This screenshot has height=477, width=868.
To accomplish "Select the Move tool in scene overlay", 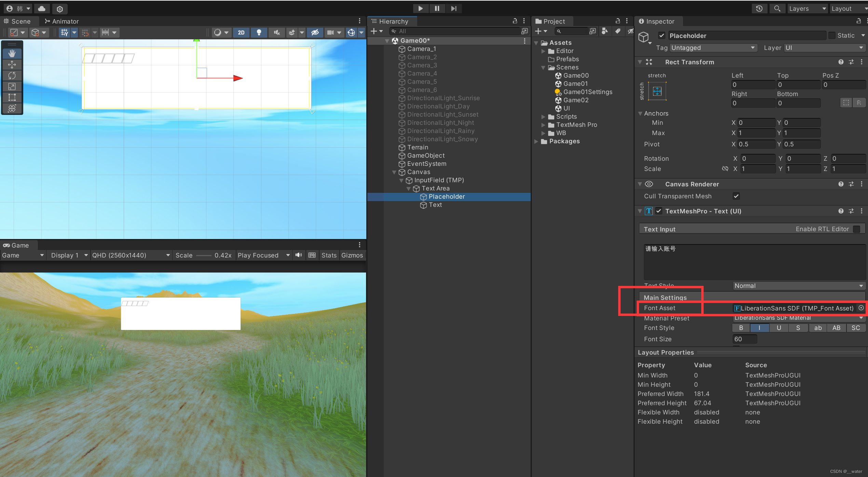I will click(12, 64).
